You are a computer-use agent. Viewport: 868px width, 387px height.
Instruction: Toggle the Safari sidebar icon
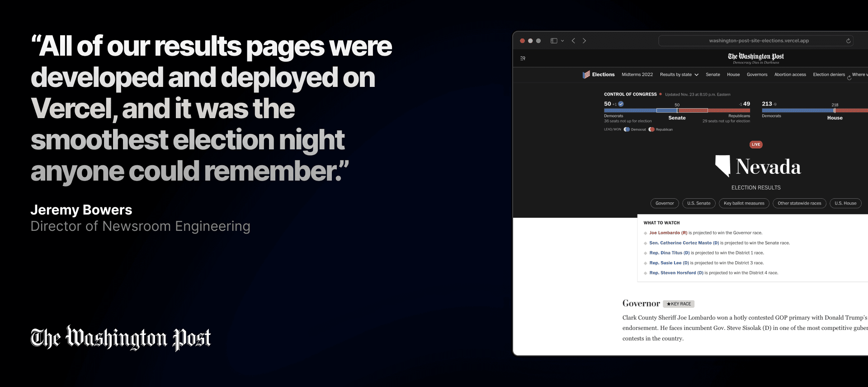pyautogui.click(x=554, y=41)
